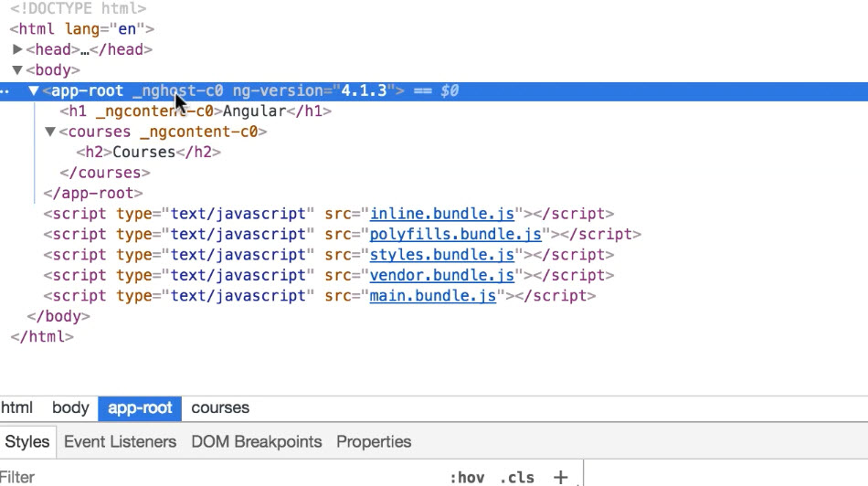Screen dimensions: 868x486
Task: Expand the collapsed head element
Action: pos(17,50)
